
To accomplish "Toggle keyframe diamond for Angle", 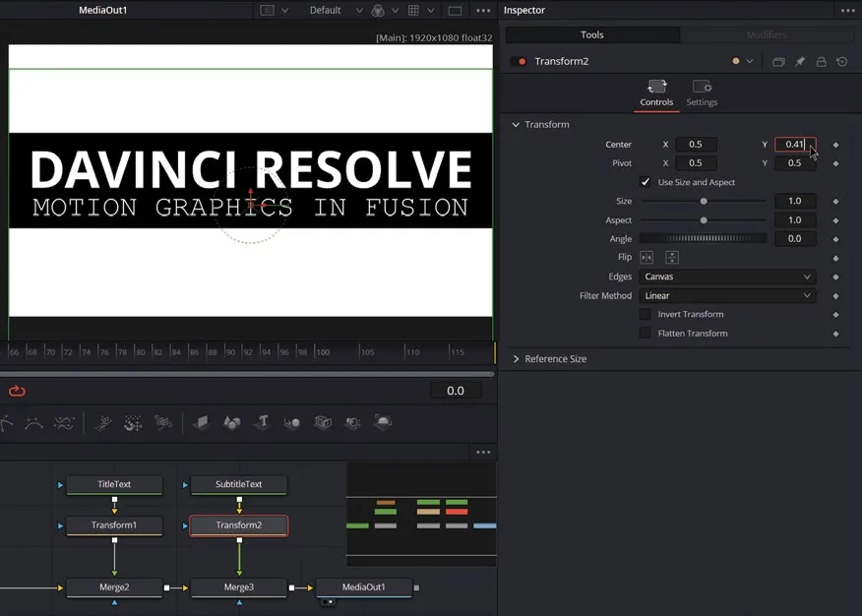I will point(835,239).
